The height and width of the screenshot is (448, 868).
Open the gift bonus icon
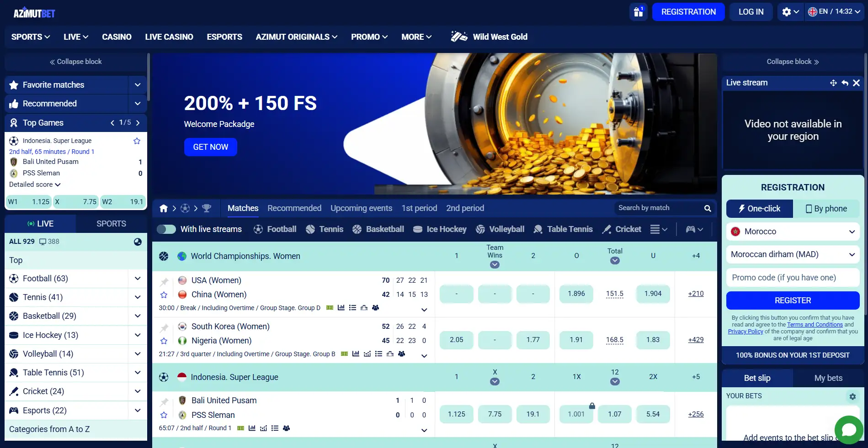[638, 12]
